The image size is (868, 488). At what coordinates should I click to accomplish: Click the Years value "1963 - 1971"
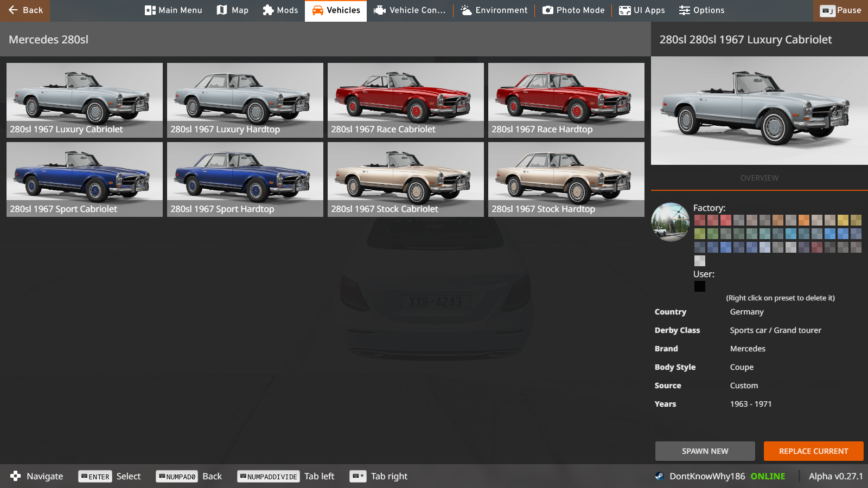[x=751, y=404]
